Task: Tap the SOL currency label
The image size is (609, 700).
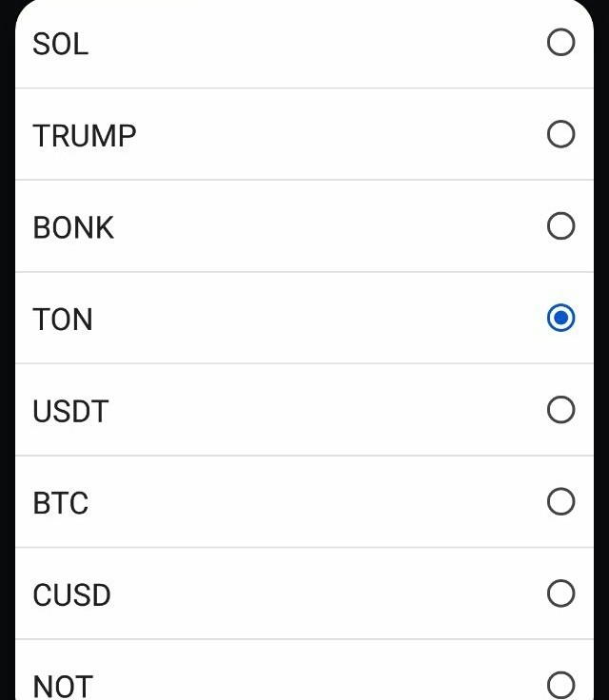Action: [x=60, y=44]
